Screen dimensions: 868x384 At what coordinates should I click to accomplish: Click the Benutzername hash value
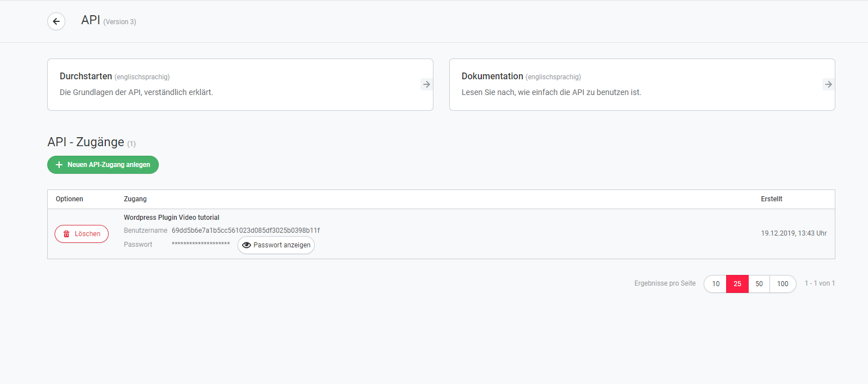pyautogui.click(x=245, y=231)
